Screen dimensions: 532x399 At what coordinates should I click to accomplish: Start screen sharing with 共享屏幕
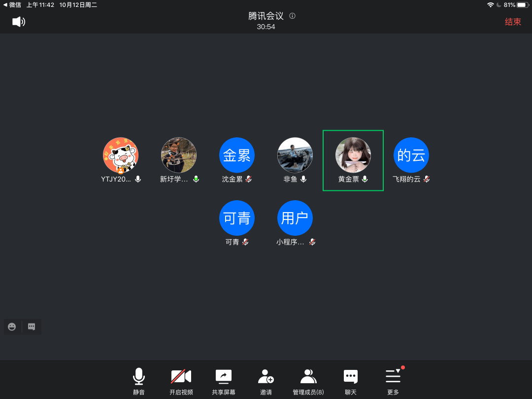coord(223,382)
